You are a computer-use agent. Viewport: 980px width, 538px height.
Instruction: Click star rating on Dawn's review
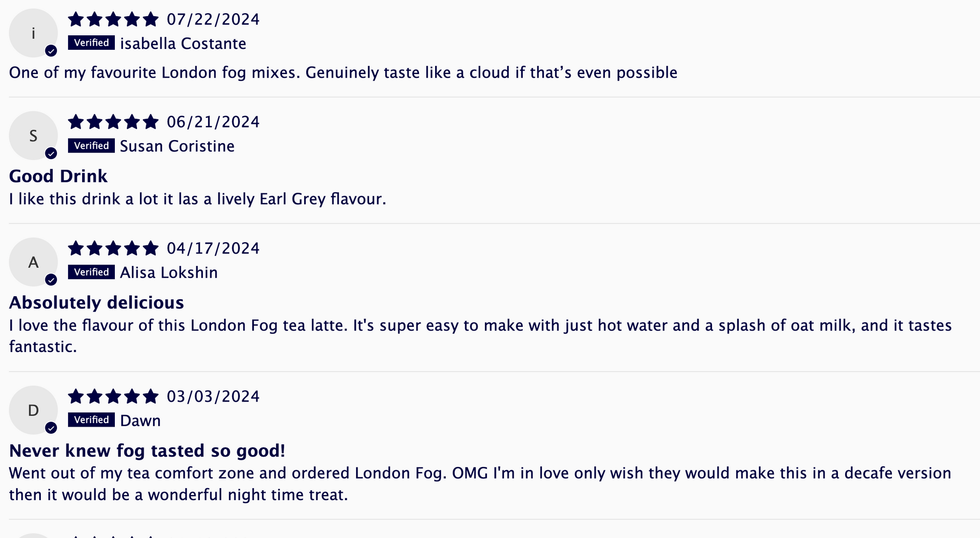[x=113, y=396]
